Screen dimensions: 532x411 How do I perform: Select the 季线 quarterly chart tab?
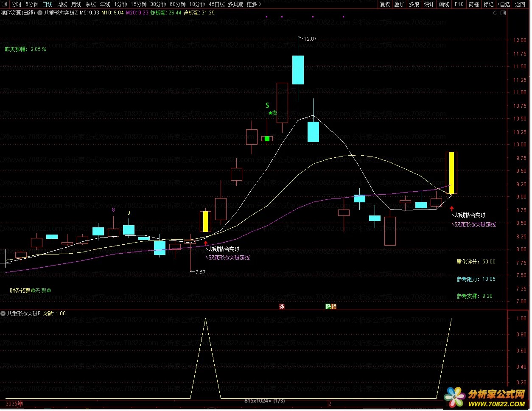(x=91, y=4)
